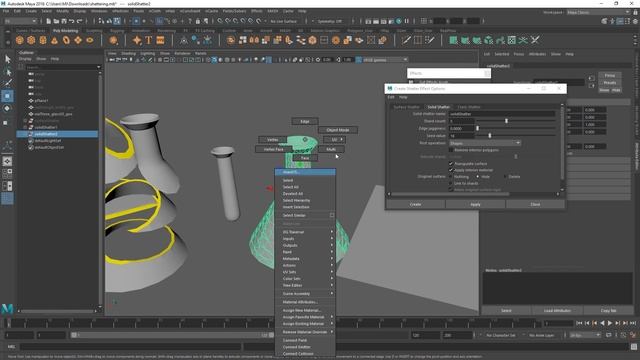Expand the Scene Assembly submenu
640x360 pixels.
[305, 294]
